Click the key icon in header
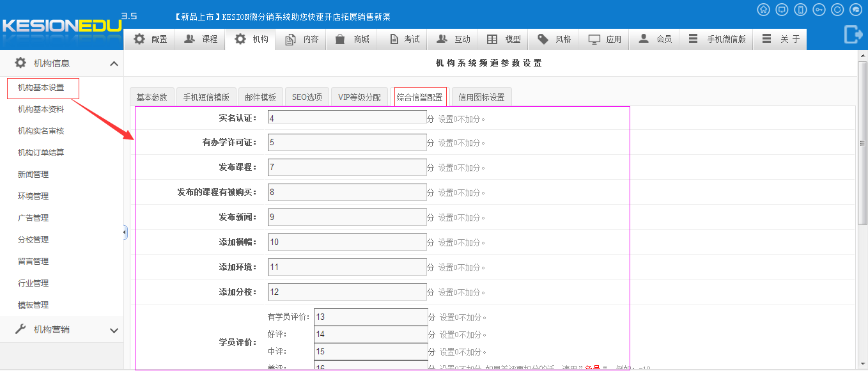 819,10
